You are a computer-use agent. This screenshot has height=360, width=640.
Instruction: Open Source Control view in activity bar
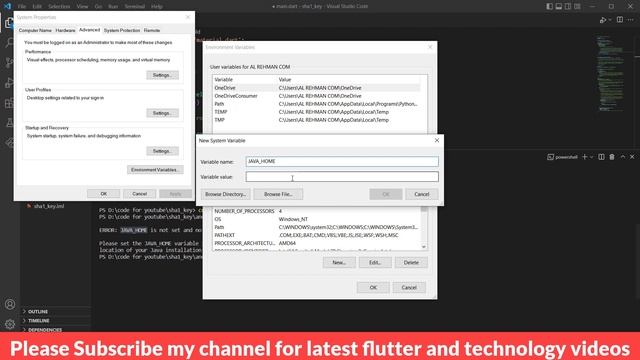point(9,62)
